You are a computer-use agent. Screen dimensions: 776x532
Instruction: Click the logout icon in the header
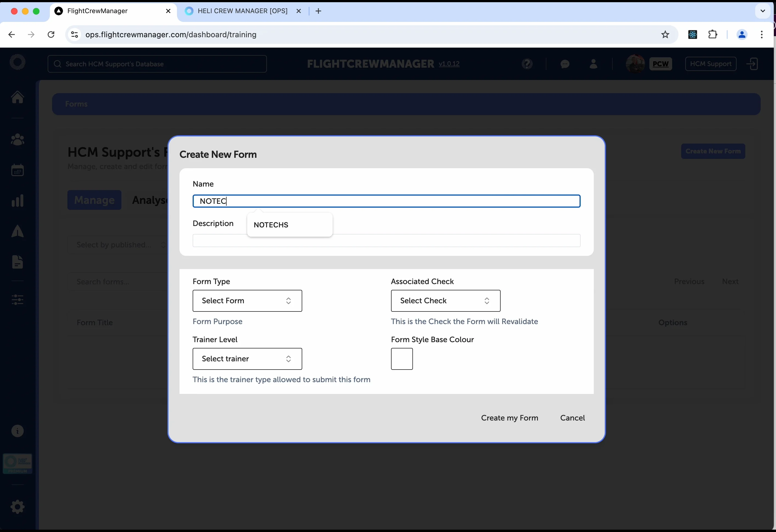(752, 64)
